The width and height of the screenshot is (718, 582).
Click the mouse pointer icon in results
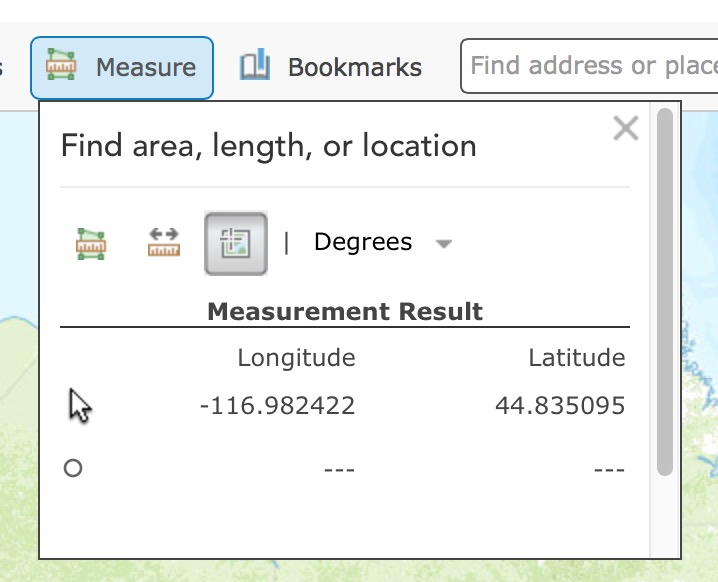tap(79, 406)
